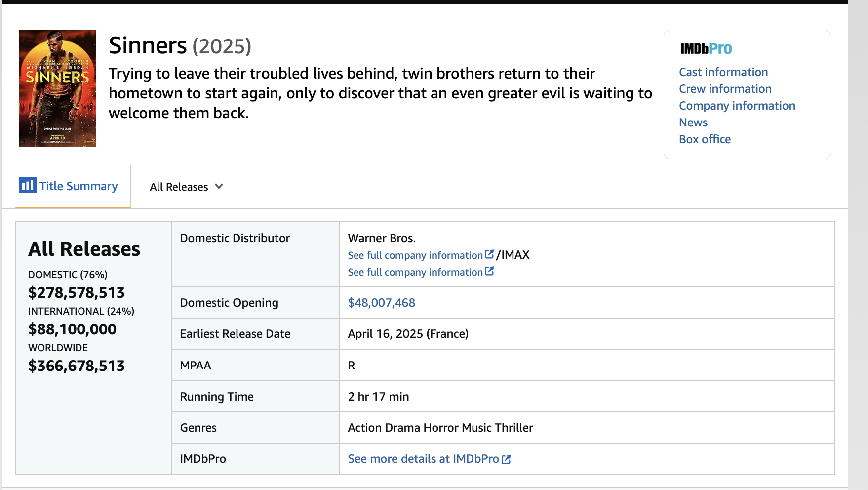Viewport: 868px width, 490px height.
Task: Click the Sinners (2025) title heading
Action: (180, 46)
